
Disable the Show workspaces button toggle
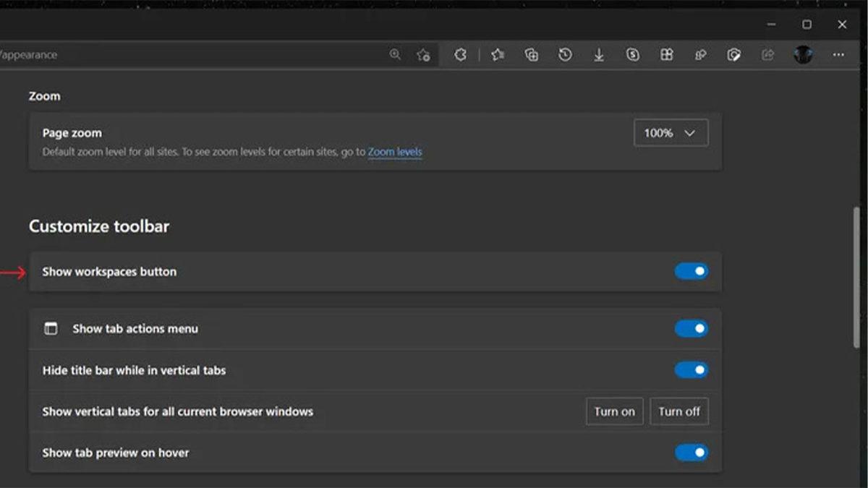point(691,271)
